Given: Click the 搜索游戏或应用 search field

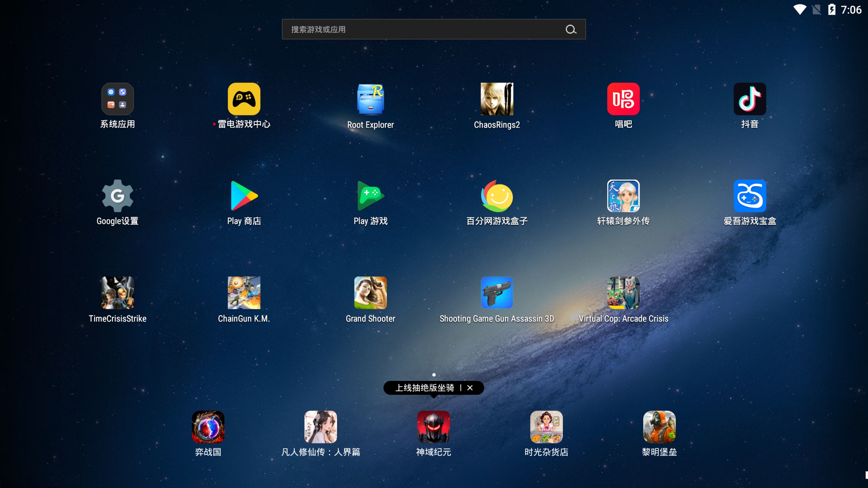Looking at the screenshot, I should tap(434, 29).
